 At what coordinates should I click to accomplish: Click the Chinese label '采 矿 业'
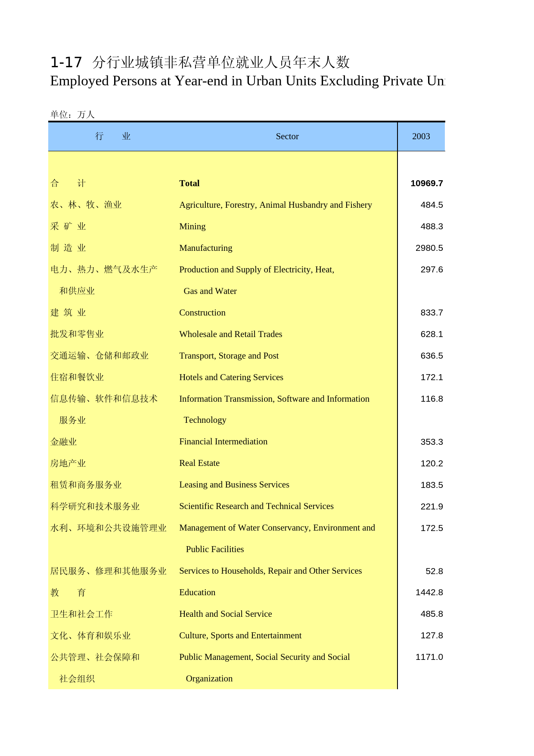click(68, 226)
